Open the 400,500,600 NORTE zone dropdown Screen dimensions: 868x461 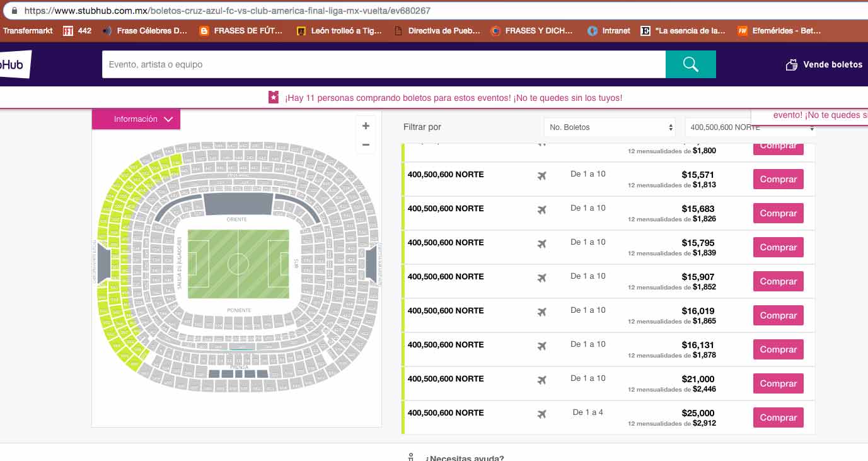[750, 127]
